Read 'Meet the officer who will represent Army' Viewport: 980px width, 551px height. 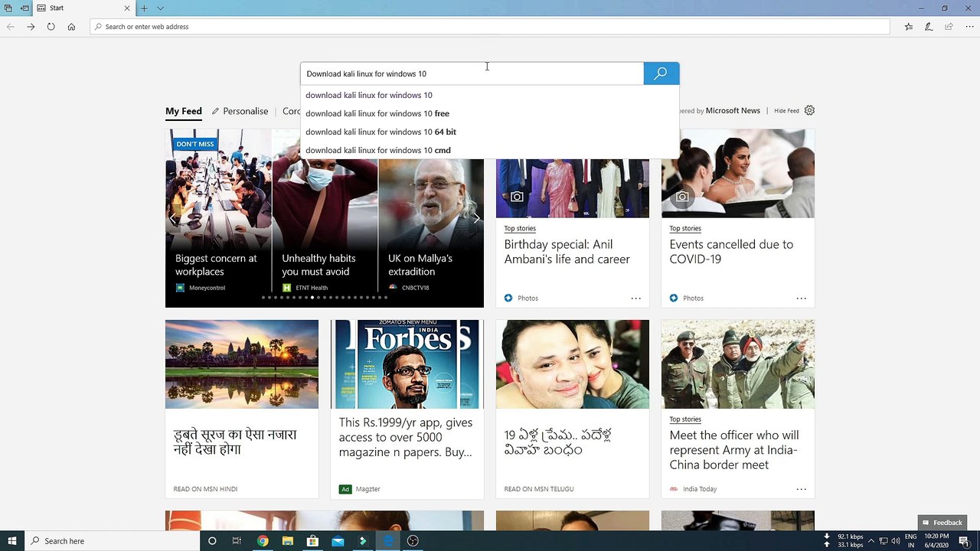[x=733, y=450]
